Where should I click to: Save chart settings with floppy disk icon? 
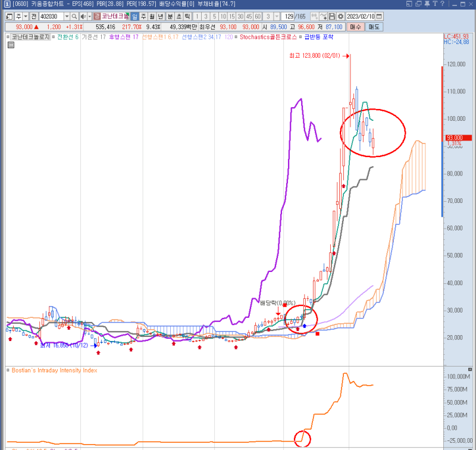tap(332, 17)
